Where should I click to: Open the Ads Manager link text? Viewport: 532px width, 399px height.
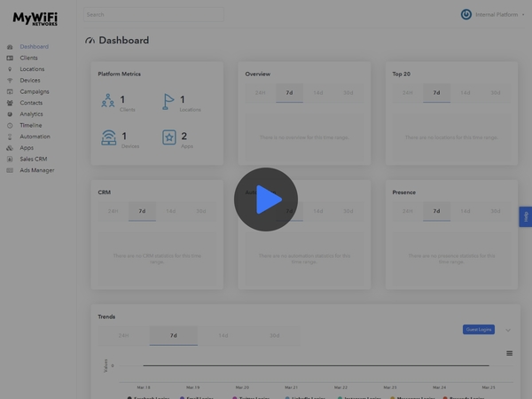pos(37,170)
